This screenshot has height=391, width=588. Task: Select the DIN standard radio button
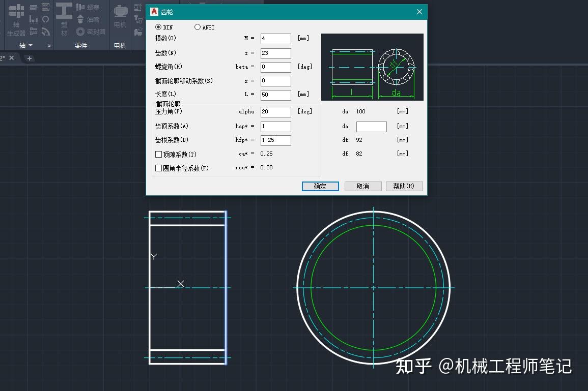click(157, 27)
